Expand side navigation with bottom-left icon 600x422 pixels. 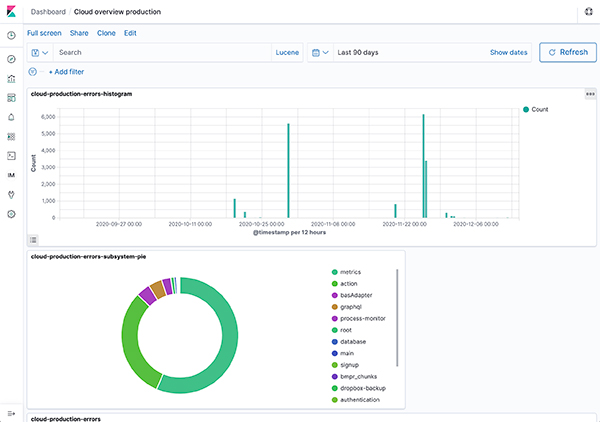(x=11, y=412)
